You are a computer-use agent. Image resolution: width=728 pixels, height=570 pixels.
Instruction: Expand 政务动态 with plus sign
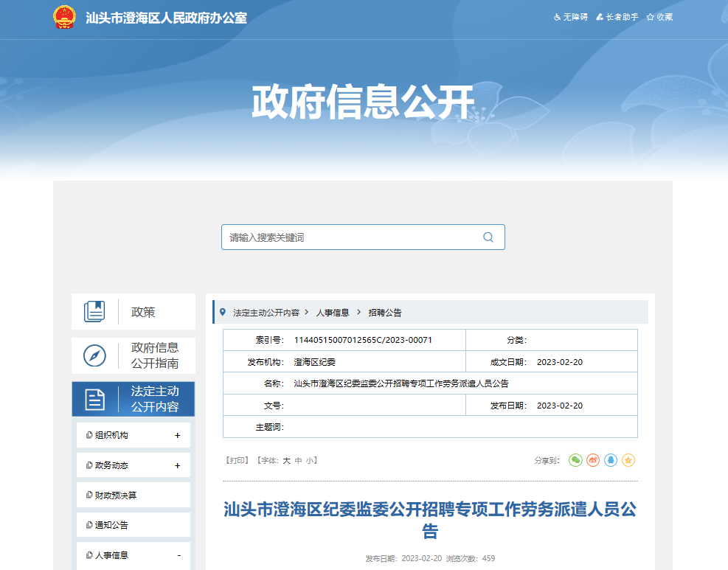(x=177, y=466)
